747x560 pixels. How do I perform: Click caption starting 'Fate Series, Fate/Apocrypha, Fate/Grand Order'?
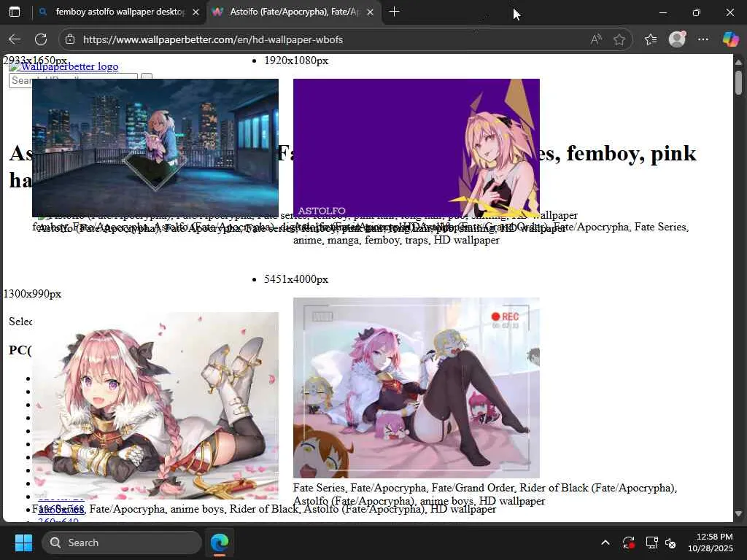click(x=484, y=494)
